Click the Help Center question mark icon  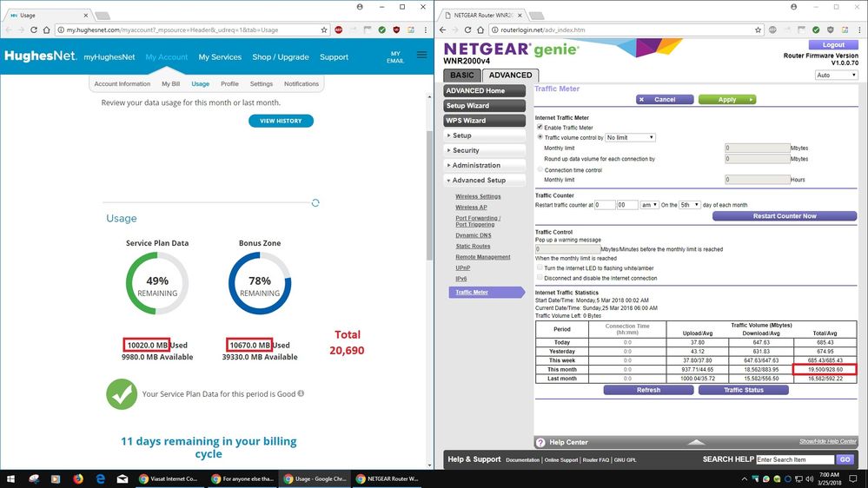540,442
